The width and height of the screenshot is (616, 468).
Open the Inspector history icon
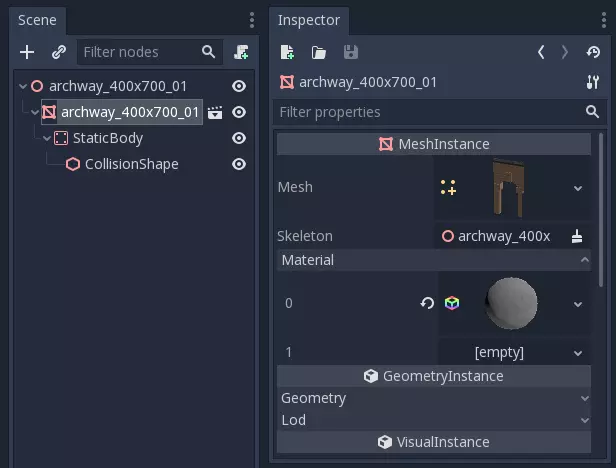[592, 52]
